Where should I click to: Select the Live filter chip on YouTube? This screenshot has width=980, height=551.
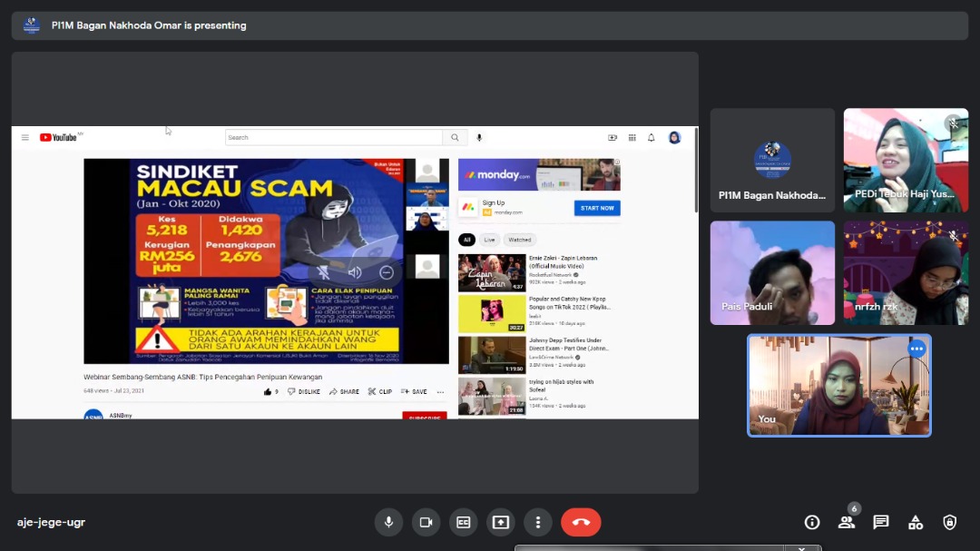coord(489,240)
